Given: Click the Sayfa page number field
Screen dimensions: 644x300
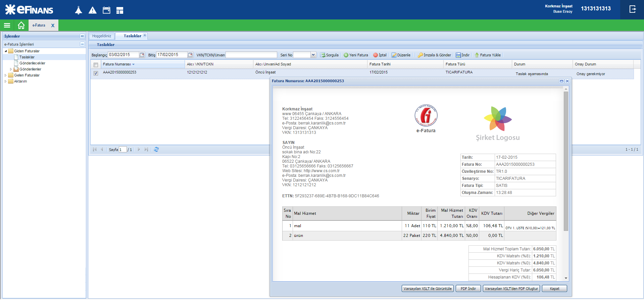Looking at the screenshot, I should point(123,150).
